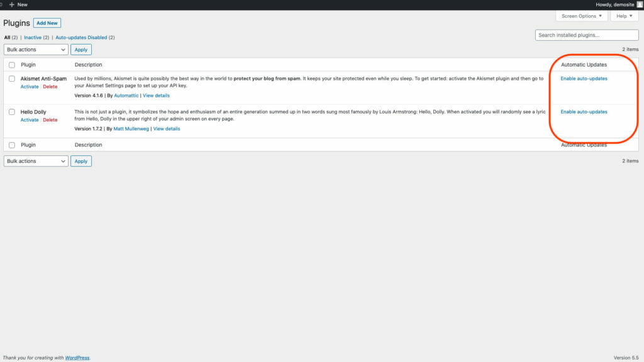Open the Help dropdown panel
This screenshot has height=362, width=644.
point(623,16)
